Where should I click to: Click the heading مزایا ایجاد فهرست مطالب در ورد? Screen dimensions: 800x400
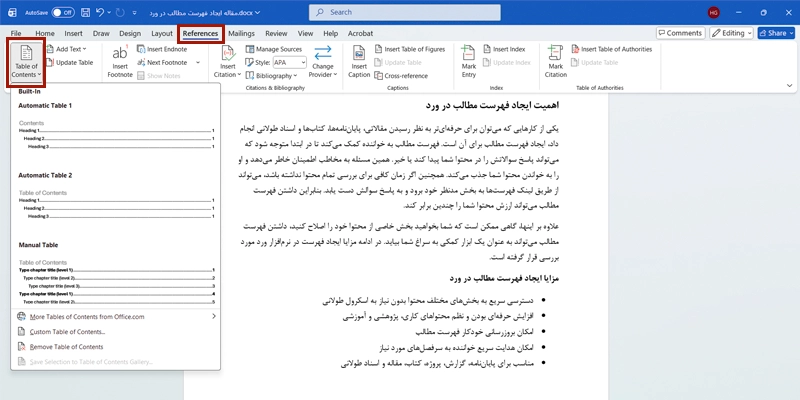(x=504, y=279)
